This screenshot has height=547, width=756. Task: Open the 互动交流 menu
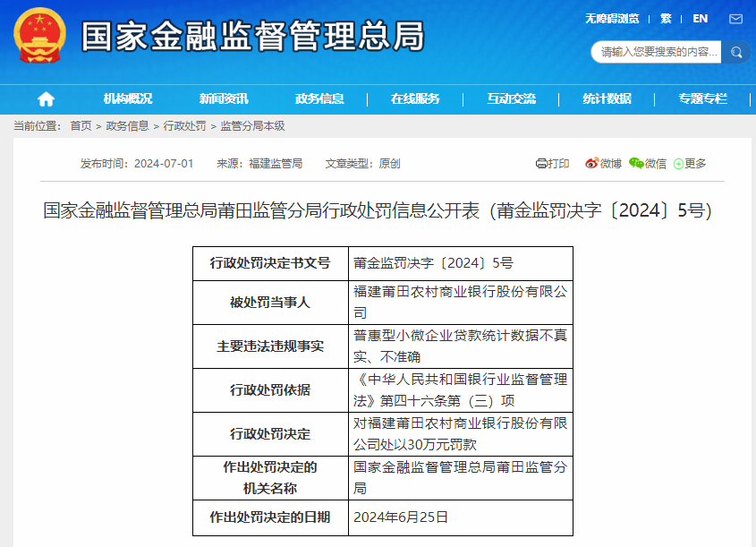[x=511, y=98]
